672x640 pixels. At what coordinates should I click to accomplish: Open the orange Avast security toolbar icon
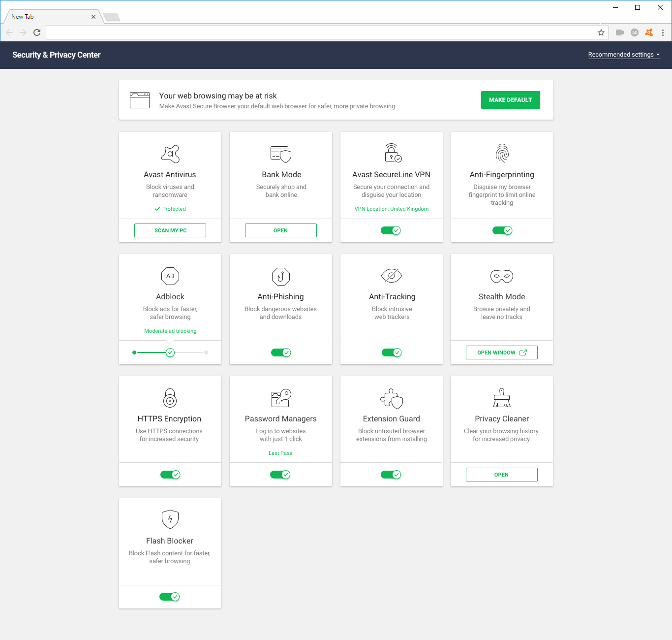click(x=649, y=32)
